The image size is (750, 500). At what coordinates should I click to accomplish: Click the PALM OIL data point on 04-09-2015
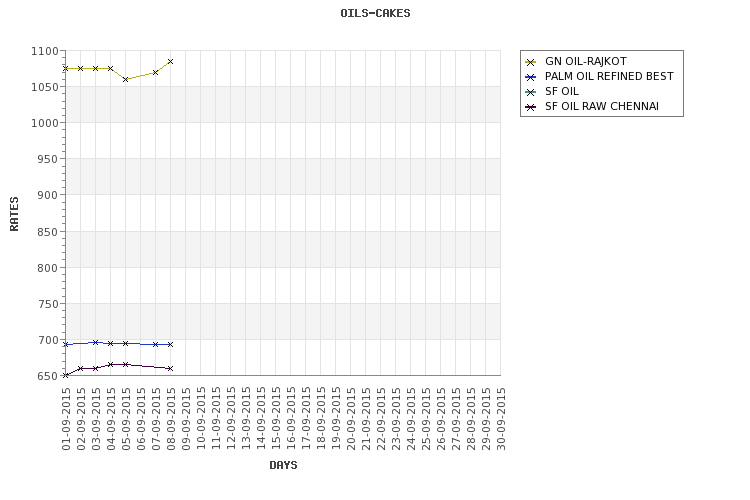point(110,344)
